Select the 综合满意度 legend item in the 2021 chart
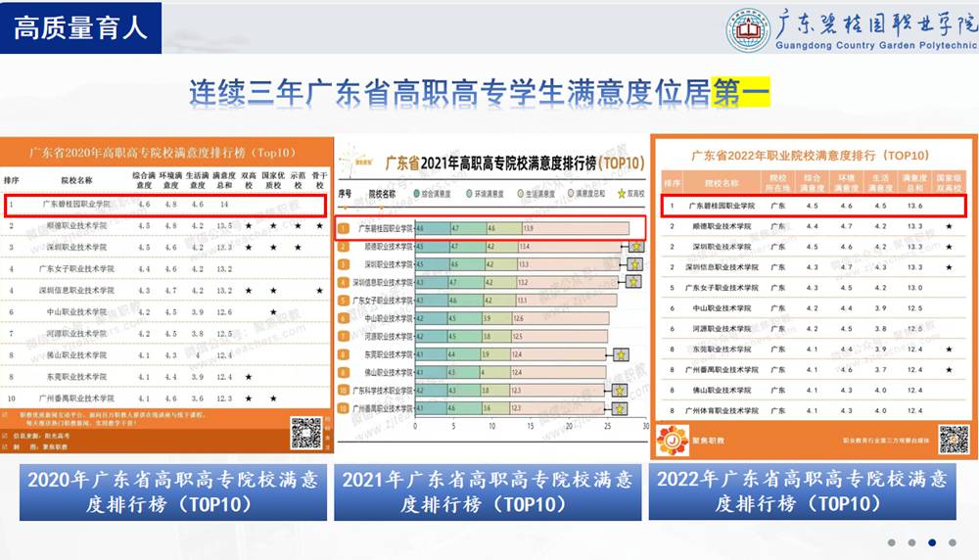This screenshot has width=979, height=560. (432, 194)
